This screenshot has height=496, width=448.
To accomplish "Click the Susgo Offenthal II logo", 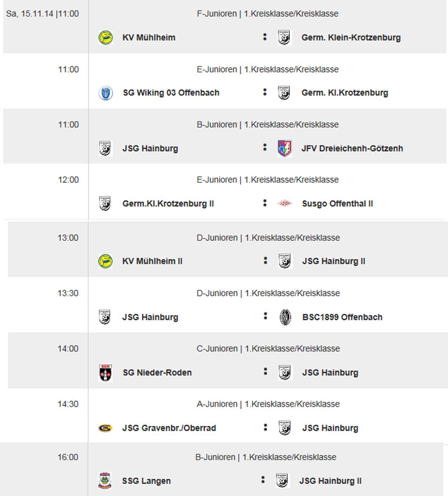I will pos(284,203).
